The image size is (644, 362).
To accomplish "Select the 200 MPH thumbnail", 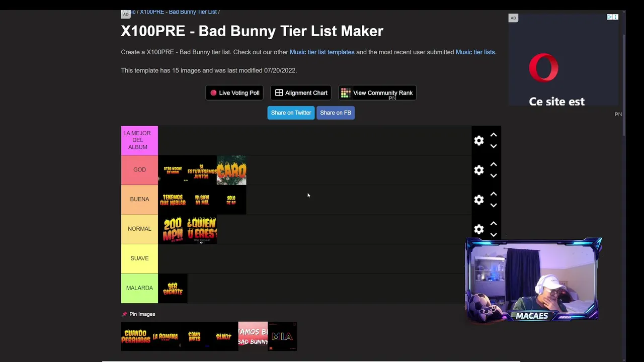I will tap(173, 229).
